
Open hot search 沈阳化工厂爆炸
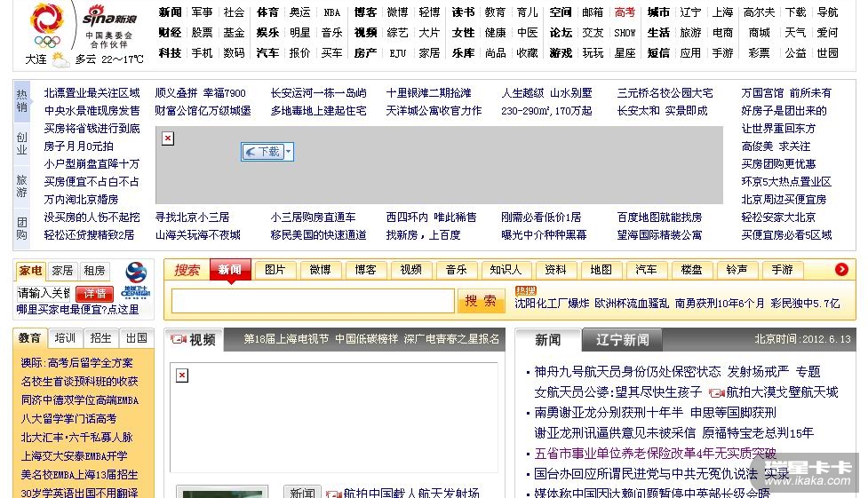click(552, 304)
